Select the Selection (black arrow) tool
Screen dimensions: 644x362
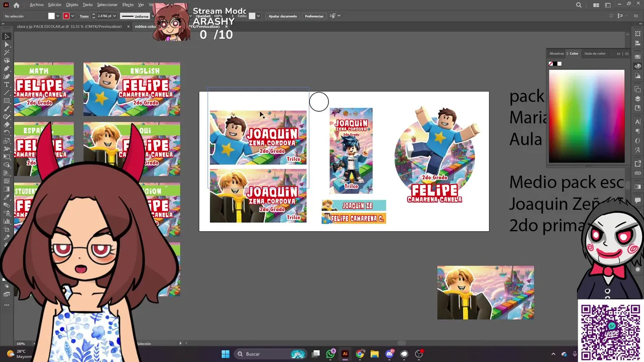pos(7,36)
